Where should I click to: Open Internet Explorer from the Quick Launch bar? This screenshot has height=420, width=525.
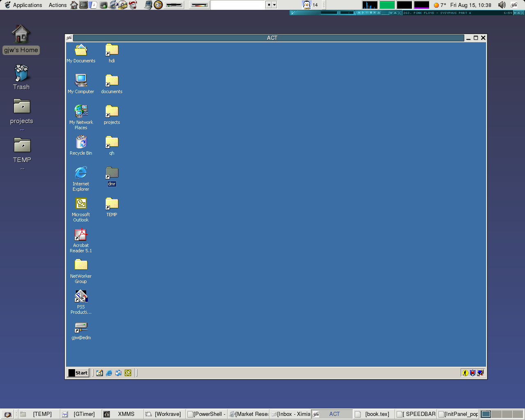click(x=108, y=373)
